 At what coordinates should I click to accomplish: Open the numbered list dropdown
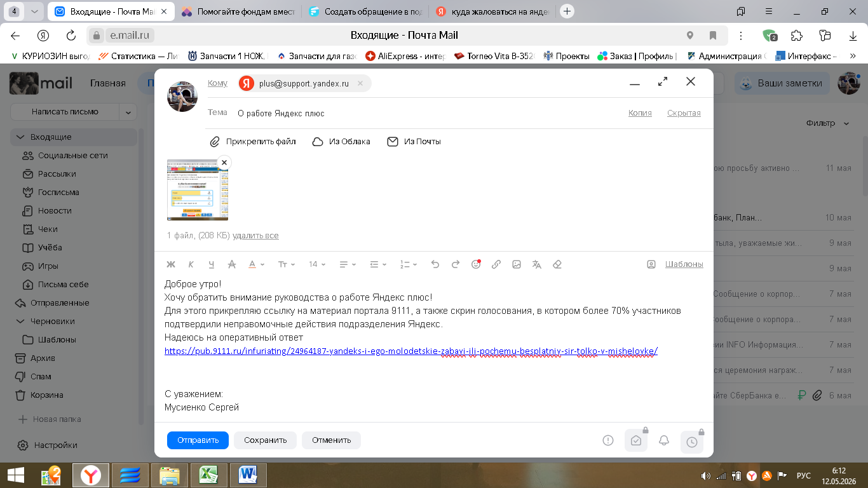(x=409, y=264)
